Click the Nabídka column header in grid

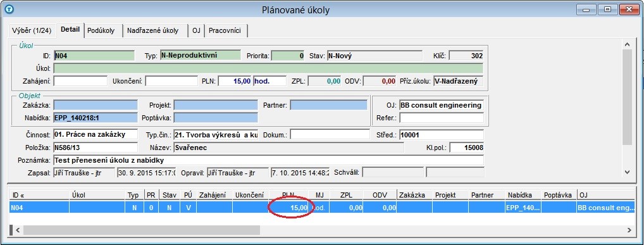point(523,195)
